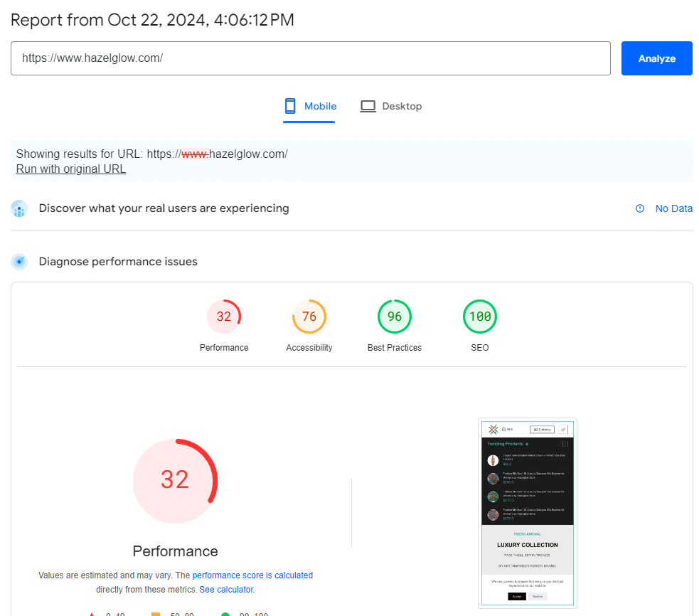Select the Accessibility score gauge 76
The height and width of the screenshot is (616, 699).
[x=309, y=317]
